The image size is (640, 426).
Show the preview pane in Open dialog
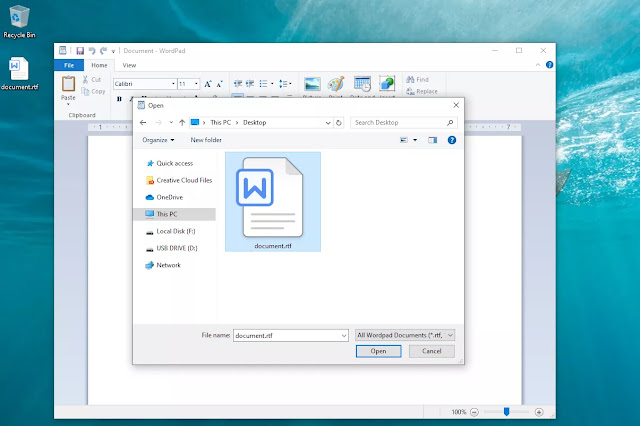coord(433,140)
